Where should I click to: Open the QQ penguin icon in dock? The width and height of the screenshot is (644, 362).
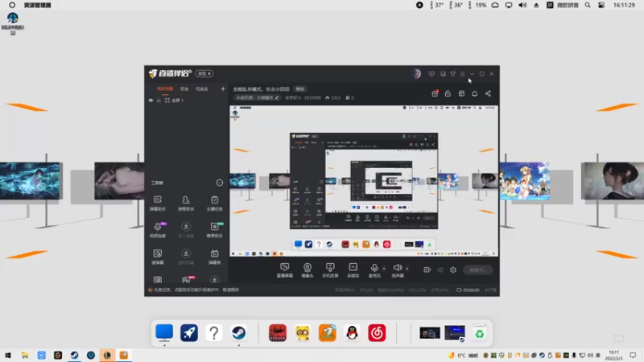[x=352, y=333]
